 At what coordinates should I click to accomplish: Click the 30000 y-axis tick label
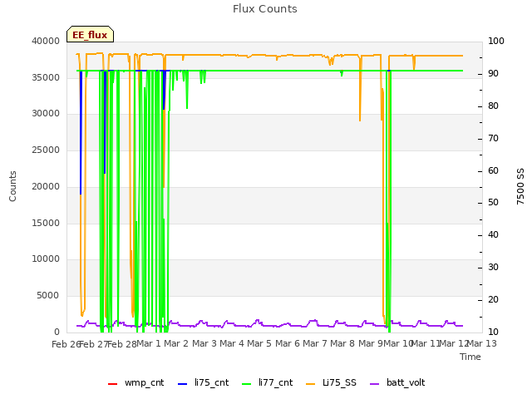point(46,114)
